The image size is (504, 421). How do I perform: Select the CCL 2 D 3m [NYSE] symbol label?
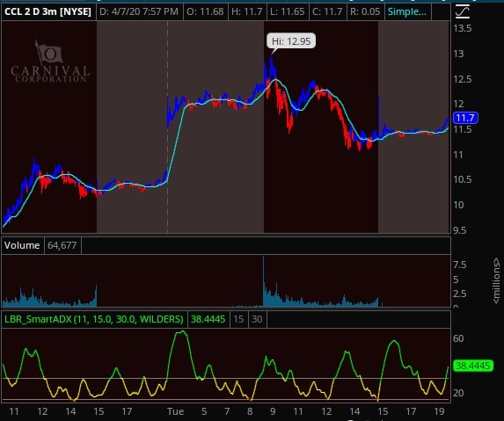pos(48,12)
